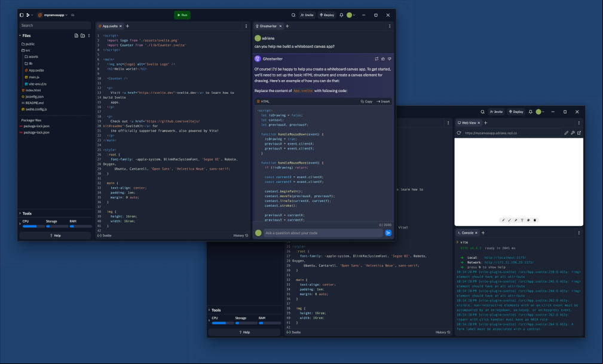Expand the lib folder

click(x=29, y=63)
